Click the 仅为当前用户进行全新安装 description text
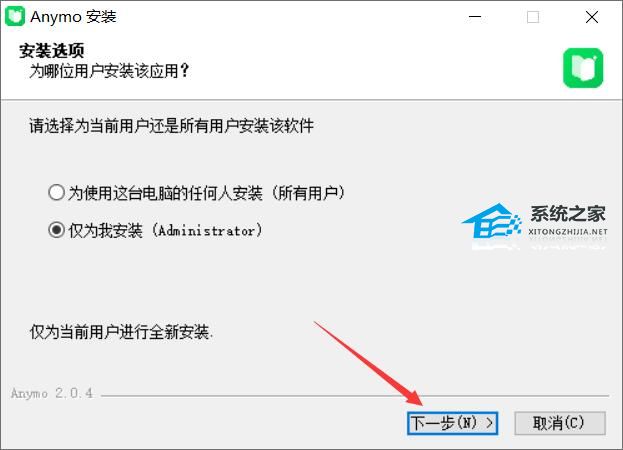623x450 pixels. point(122,332)
